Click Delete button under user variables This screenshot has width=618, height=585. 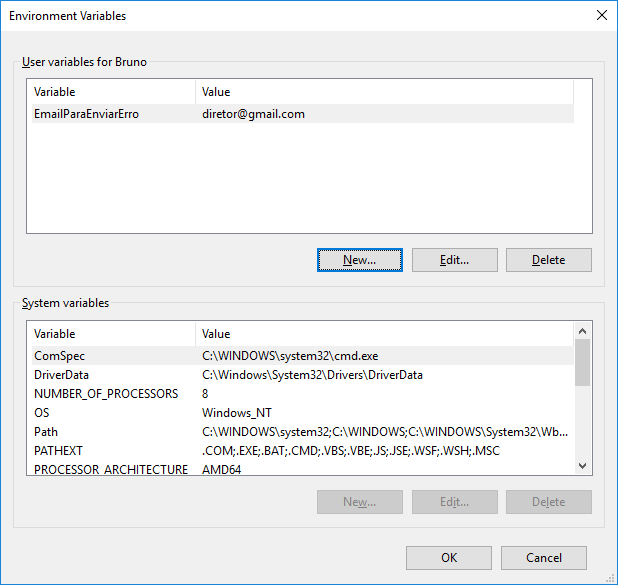click(549, 260)
